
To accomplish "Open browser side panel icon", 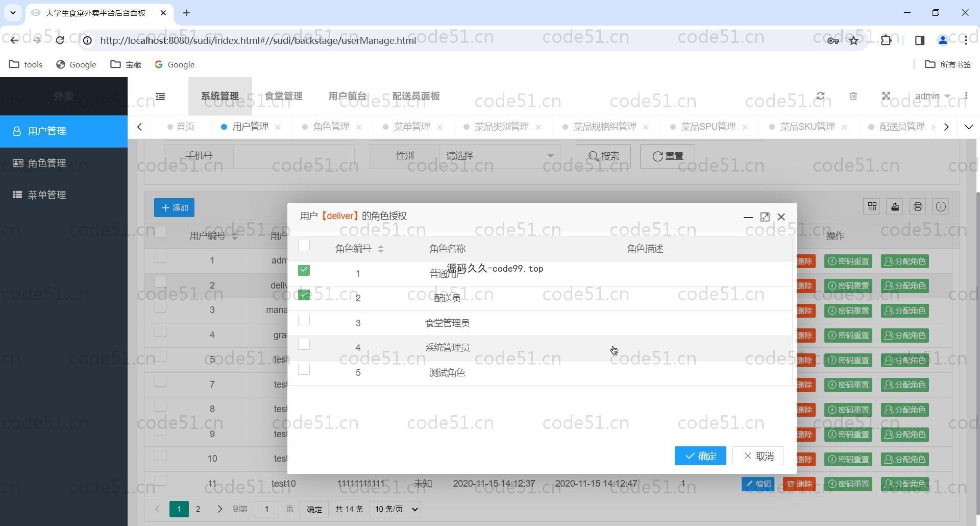I will coord(920,40).
